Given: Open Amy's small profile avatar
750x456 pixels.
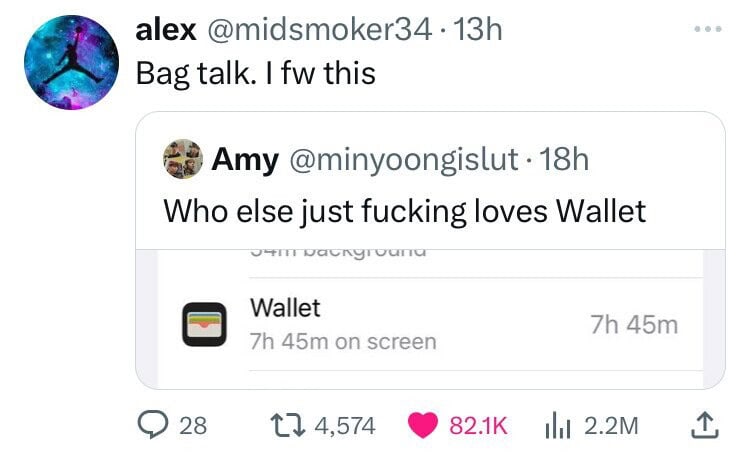Looking at the screenshot, I should coord(183,159).
